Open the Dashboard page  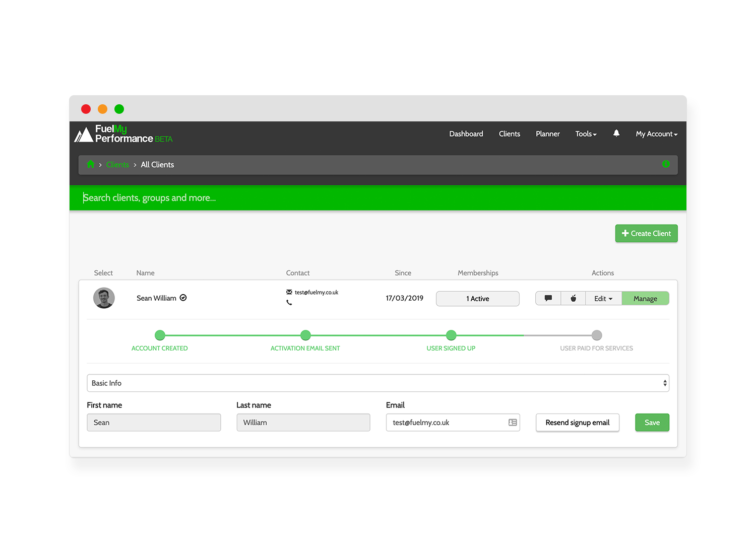pyautogui.click(x=466, y=133)
